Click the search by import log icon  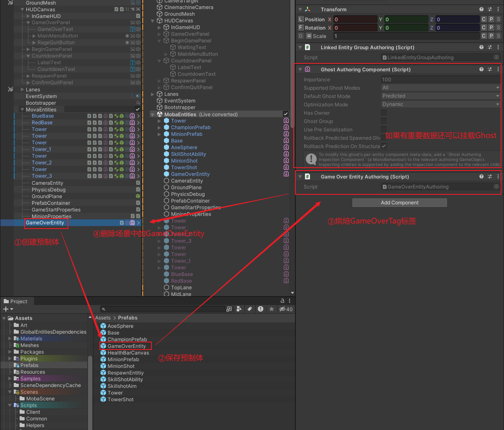(260, 309)
